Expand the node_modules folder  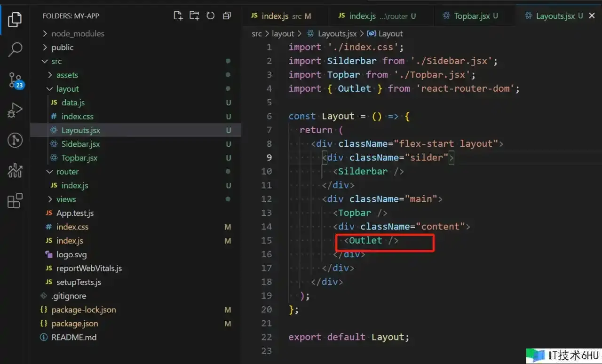point(78,33)
